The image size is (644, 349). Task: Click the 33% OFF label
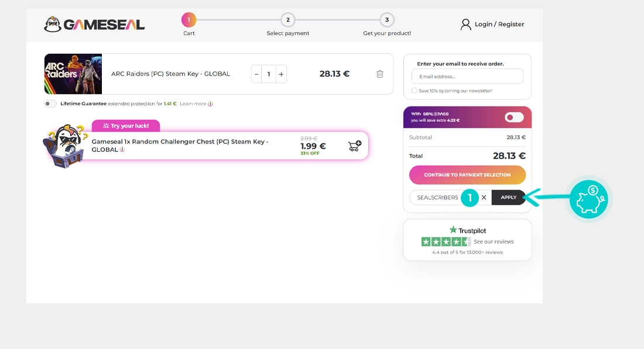click(310, 153)
